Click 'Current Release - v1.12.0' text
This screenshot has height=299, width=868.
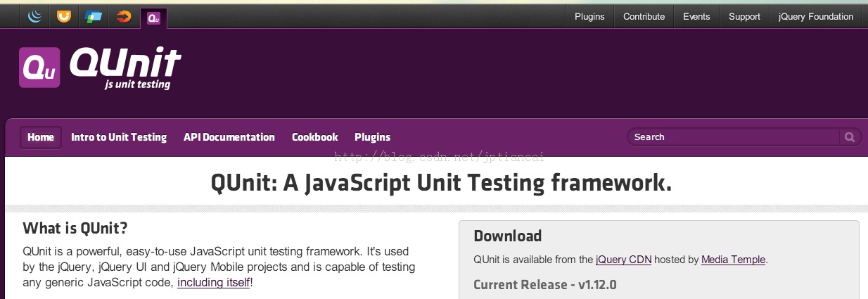tap(545, 285)
